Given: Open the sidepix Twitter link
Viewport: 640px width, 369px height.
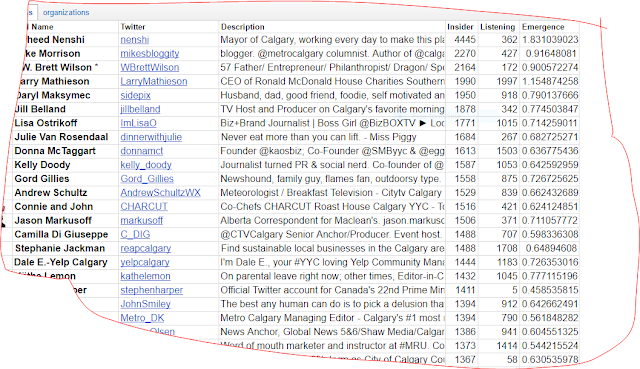Looking at the screenshot, I should tap(136, 96).
